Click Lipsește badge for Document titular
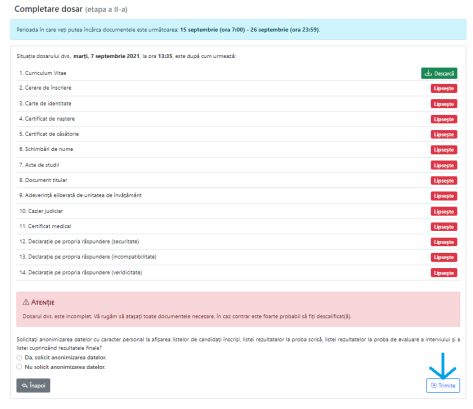Viewport: 473px width, 409px height. point(444,181)
